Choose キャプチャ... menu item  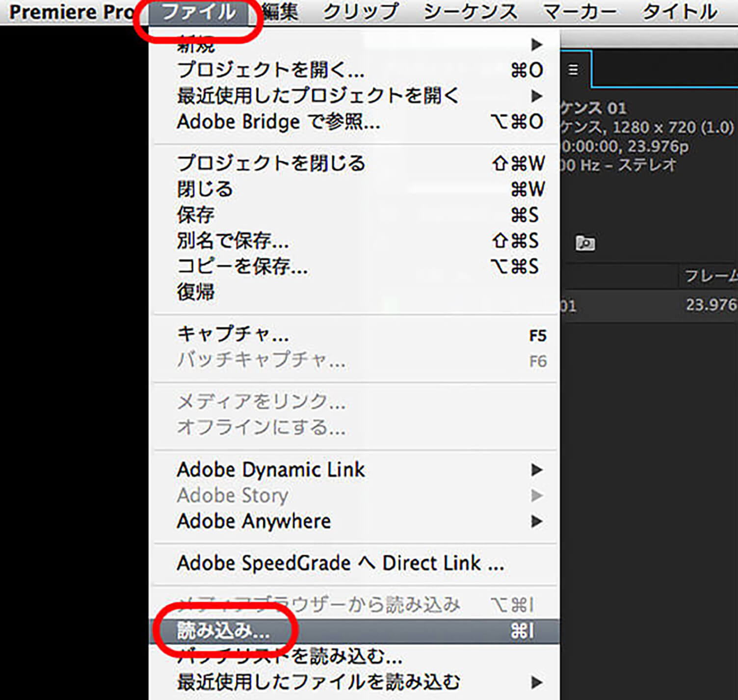pyautogui.click(x=354, y=335)
